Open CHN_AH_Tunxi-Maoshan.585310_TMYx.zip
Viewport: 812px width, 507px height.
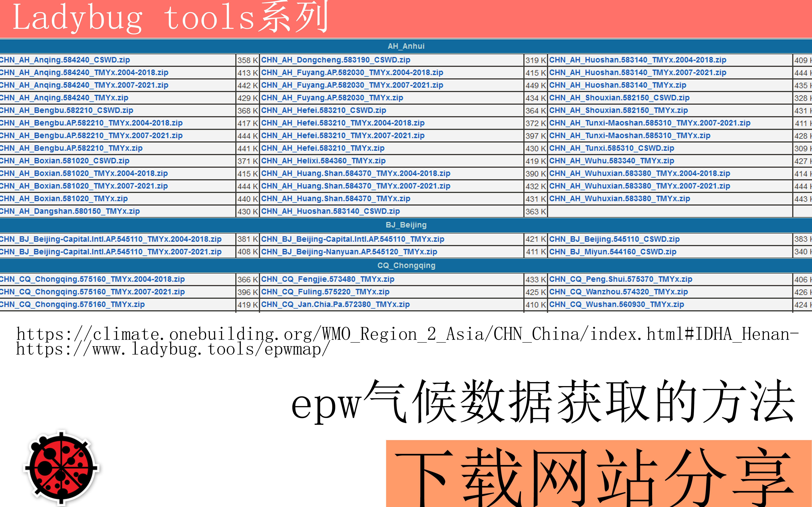(x=630, y=136)
